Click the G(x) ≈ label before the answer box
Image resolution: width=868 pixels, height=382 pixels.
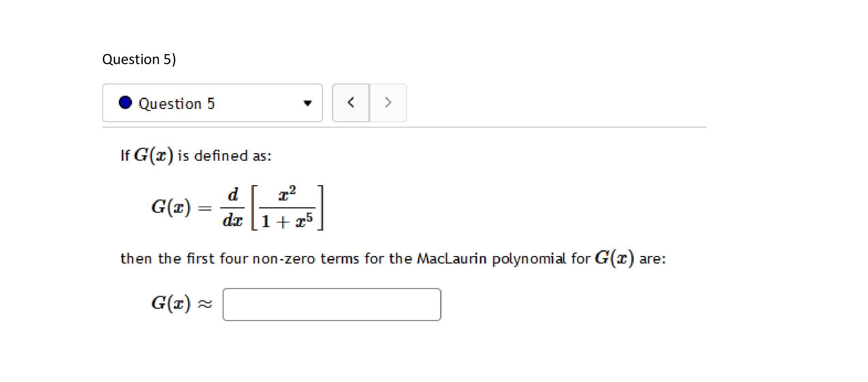181,303
